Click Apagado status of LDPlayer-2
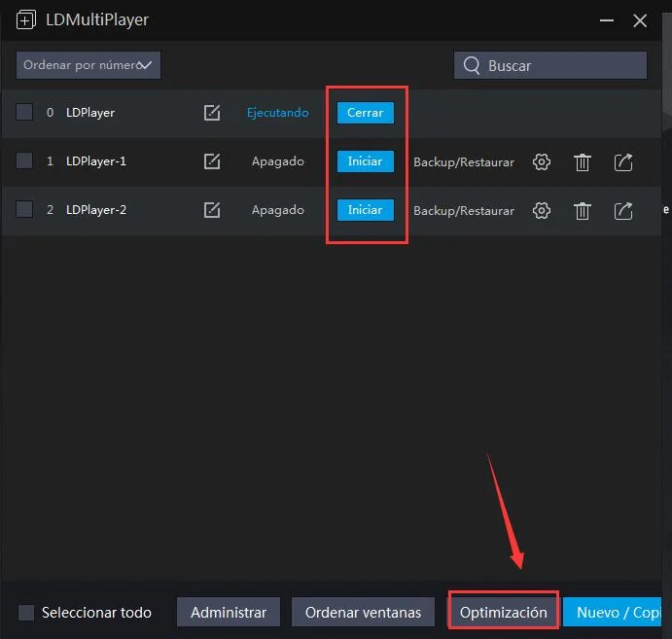The width and height of the screenshot is (672, 639). (x=278, y=210)
